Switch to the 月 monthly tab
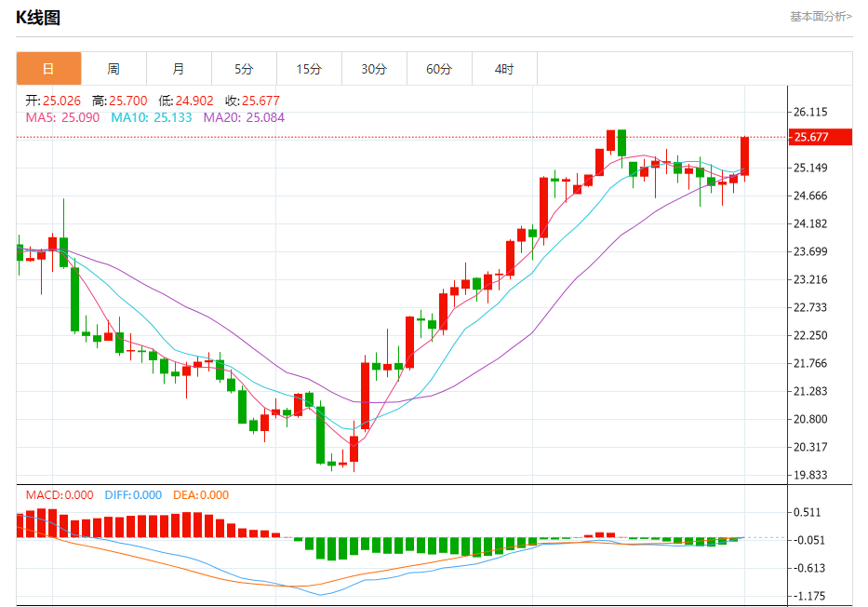 point(179,69)
